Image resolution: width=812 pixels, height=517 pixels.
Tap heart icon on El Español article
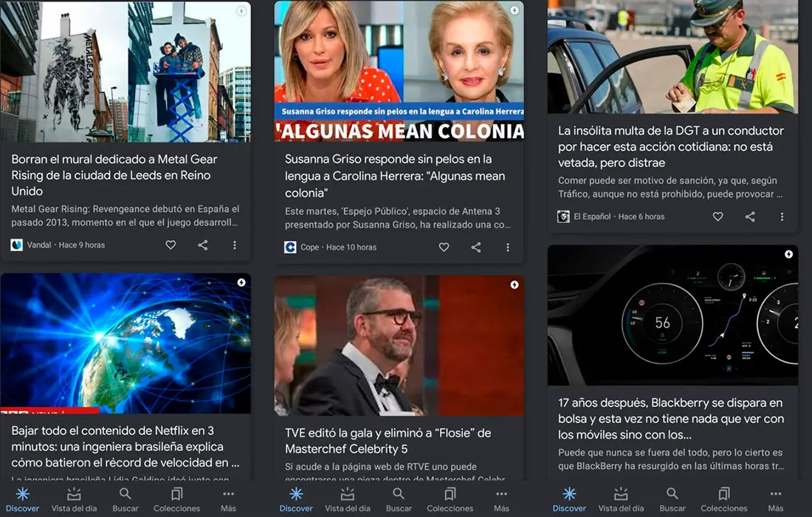click(x=718, y=216)
